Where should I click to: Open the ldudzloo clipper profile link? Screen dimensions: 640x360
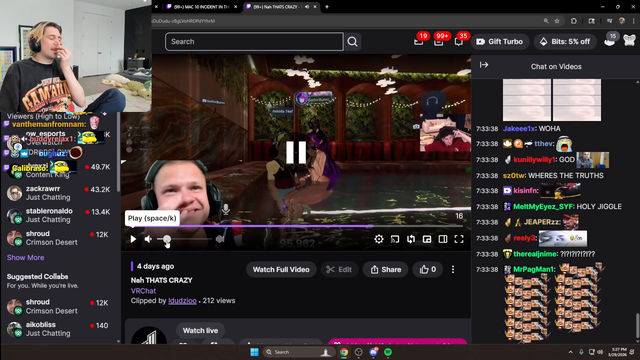182,301
